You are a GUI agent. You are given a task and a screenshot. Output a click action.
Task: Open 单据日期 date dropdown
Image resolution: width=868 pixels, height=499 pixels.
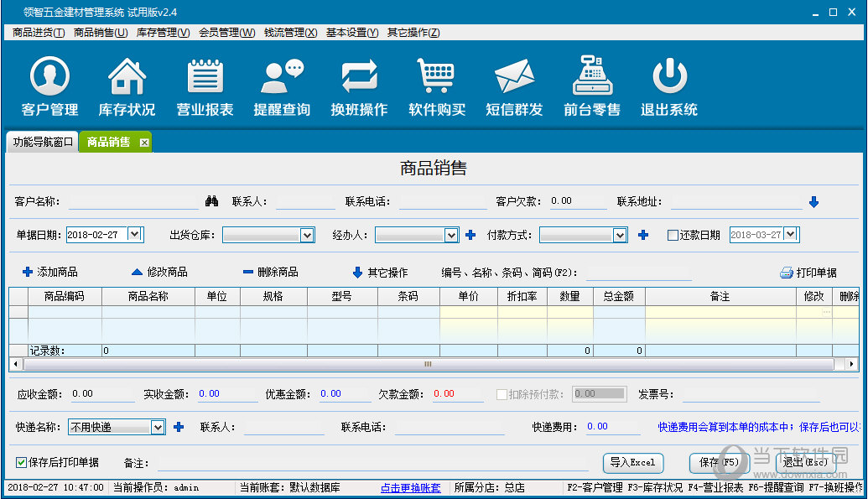[134, 234]
